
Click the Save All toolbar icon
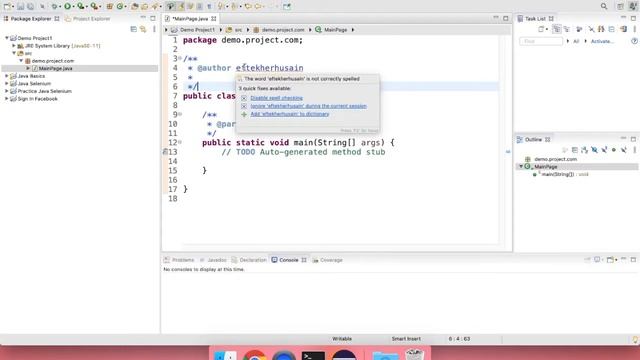point(30,6)
